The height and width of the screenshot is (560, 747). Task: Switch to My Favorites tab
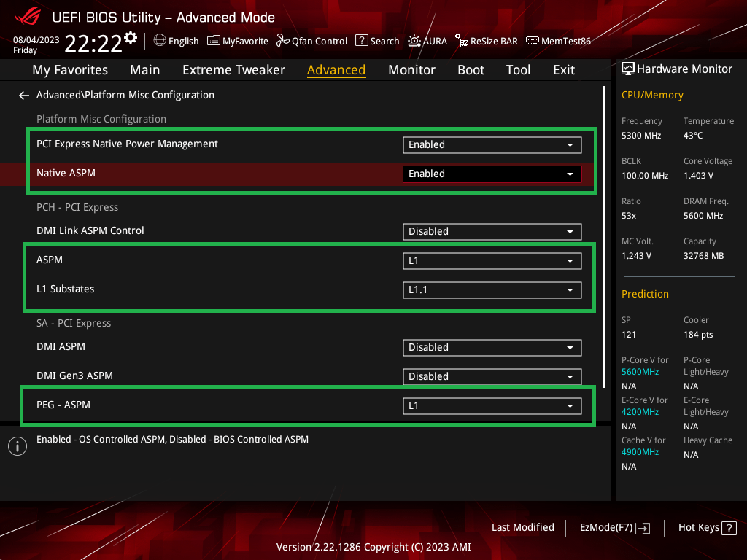70,70
